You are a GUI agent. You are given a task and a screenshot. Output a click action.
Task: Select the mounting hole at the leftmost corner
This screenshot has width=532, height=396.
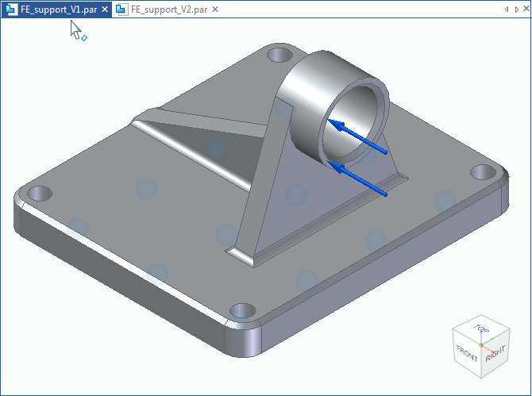click(x=38, y=193)
